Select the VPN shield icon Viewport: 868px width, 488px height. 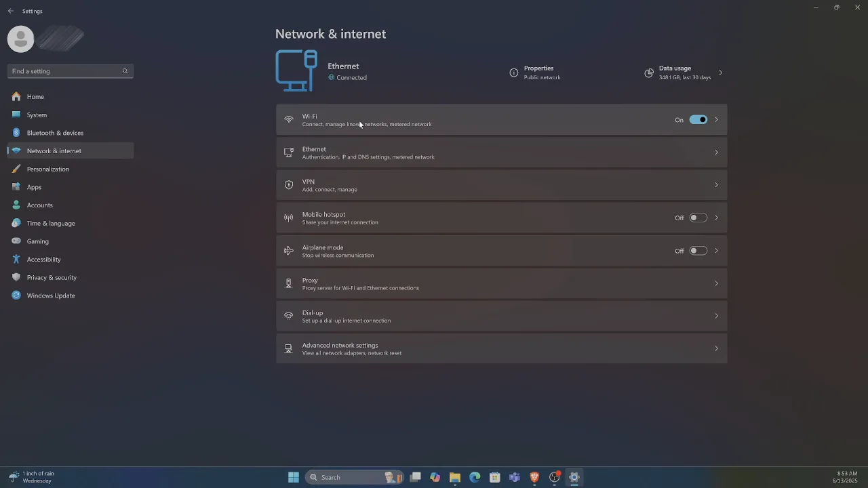pyautogui.click(x=288, y=185)
